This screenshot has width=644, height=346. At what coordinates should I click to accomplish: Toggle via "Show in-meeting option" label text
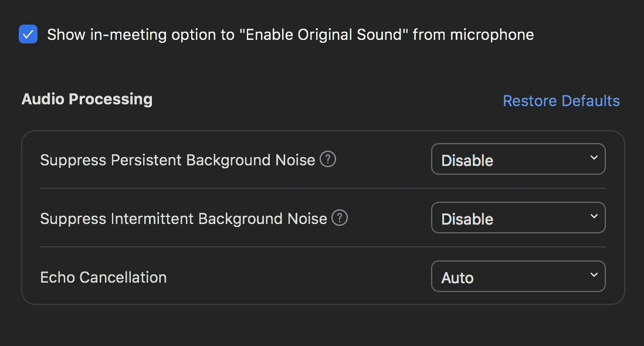tap(290, 35)
